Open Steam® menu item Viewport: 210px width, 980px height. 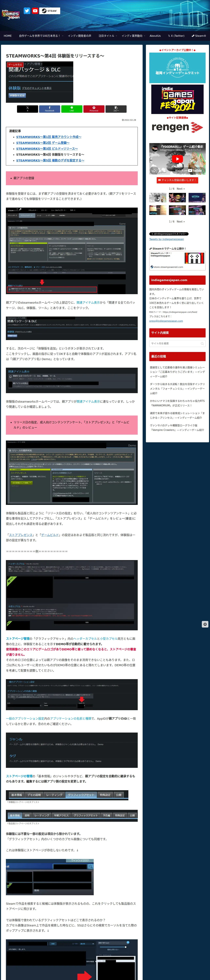199,36
